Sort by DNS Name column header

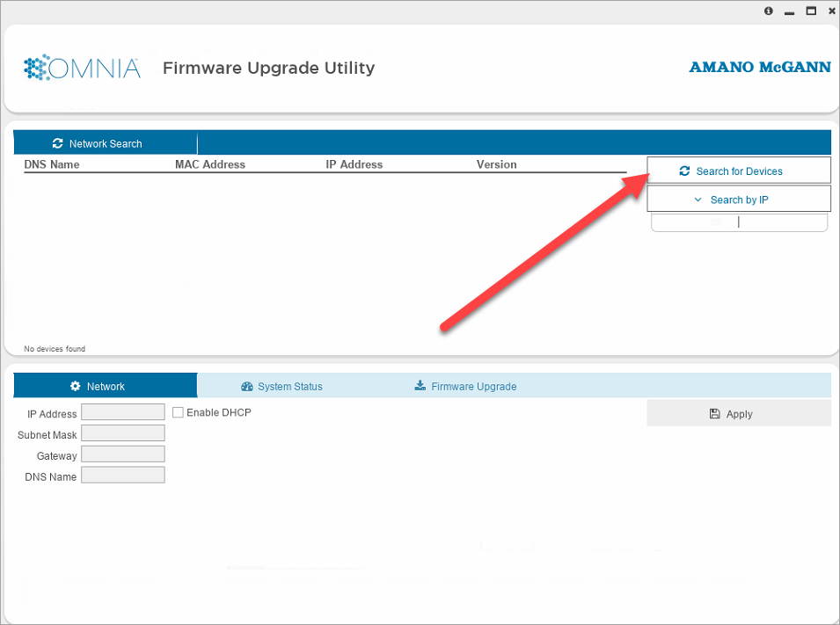[52, 164]
